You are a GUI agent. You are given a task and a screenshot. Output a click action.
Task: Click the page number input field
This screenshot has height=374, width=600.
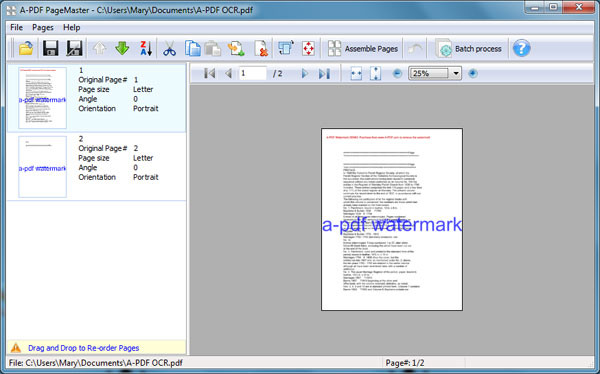253,73
